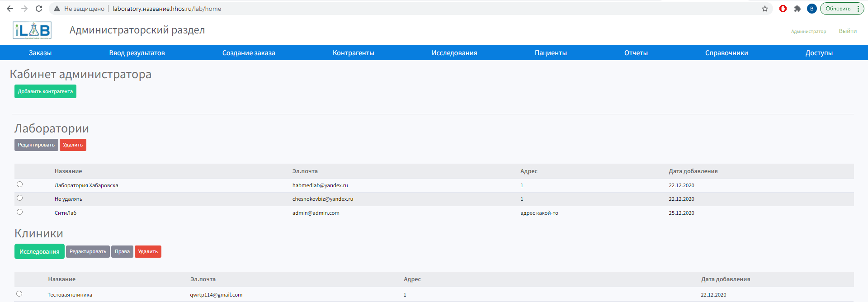Open the red Opera extension icon
The height and width of the screenshot is (302, 868).
click(x=783, y=9)
